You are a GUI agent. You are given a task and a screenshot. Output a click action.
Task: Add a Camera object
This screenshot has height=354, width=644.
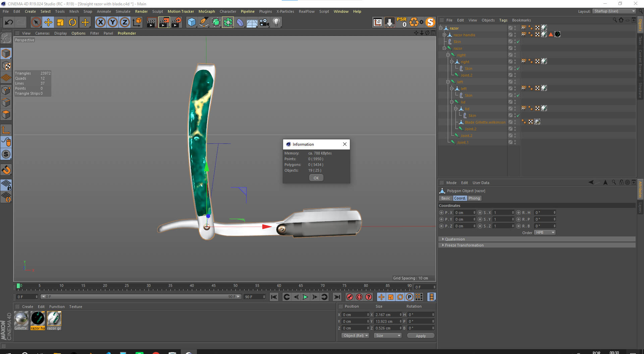[264, 23]
